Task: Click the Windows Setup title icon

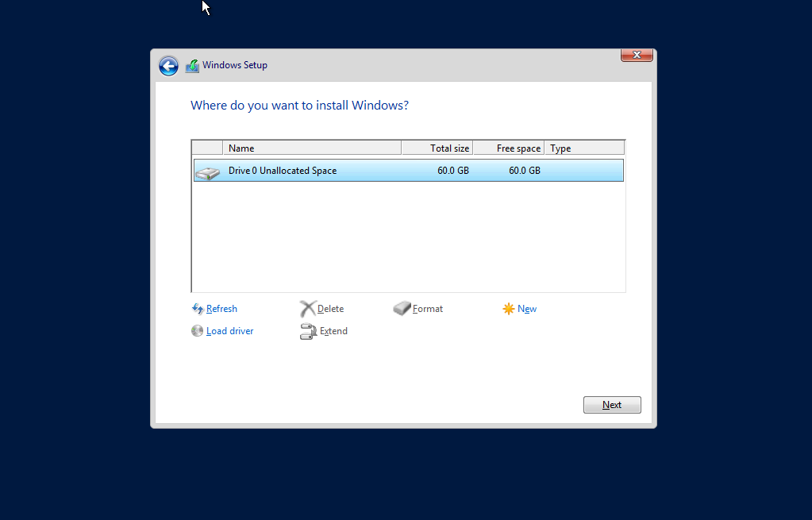Action: click(x=192, y=66)
